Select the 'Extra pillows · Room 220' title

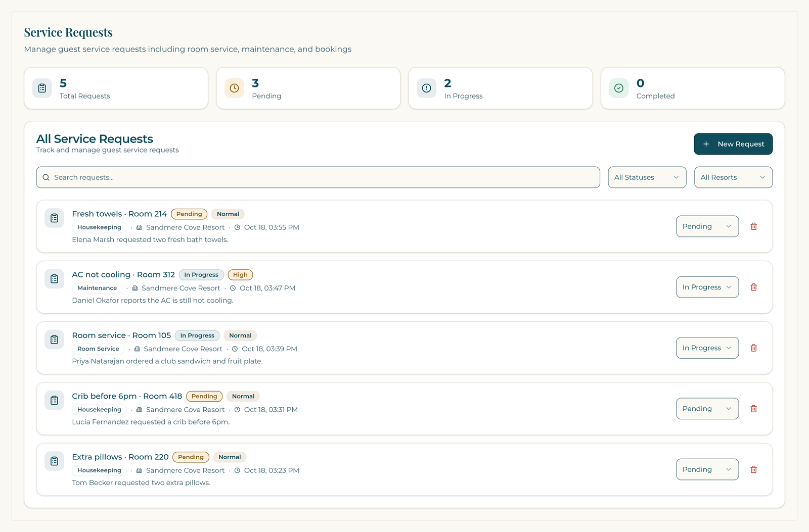coord(120,457)
